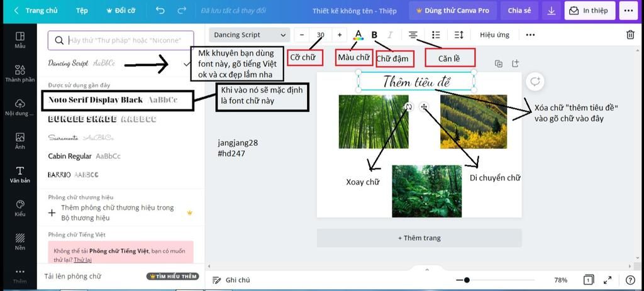The width and height of the screenshot is (644, 291).
Task: Select the yellow hillside forest photo
Action: pos(474,121)
